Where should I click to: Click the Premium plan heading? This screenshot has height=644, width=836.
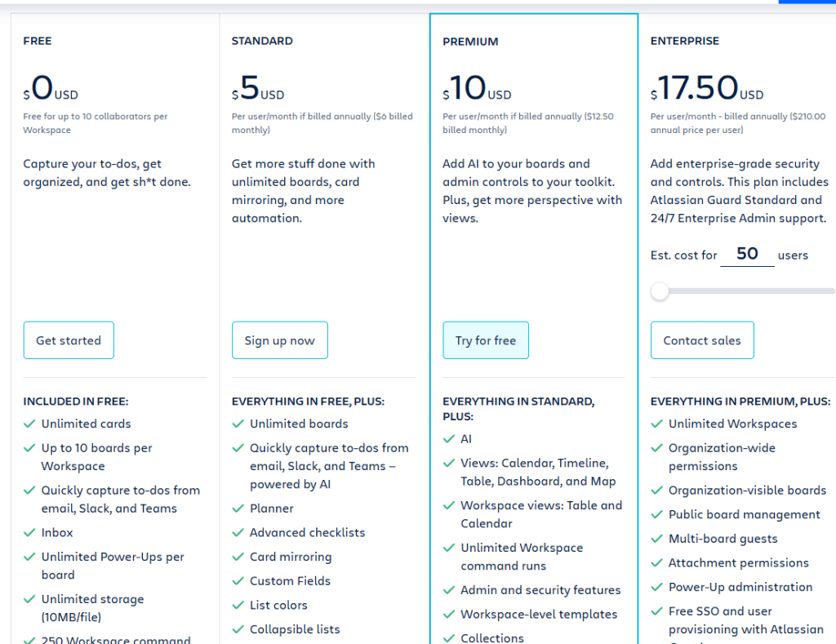[x=470, y=42]
